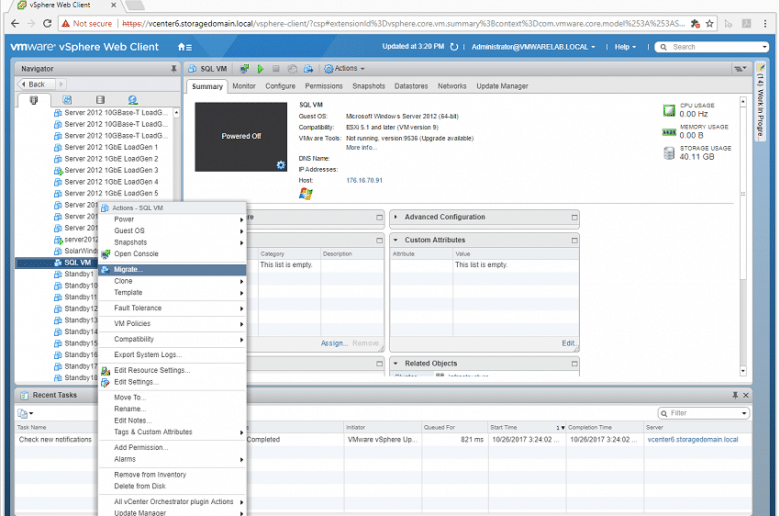780x516 pixels.
Task: Open host link 176.16.70.91
Action: [364, 181]
